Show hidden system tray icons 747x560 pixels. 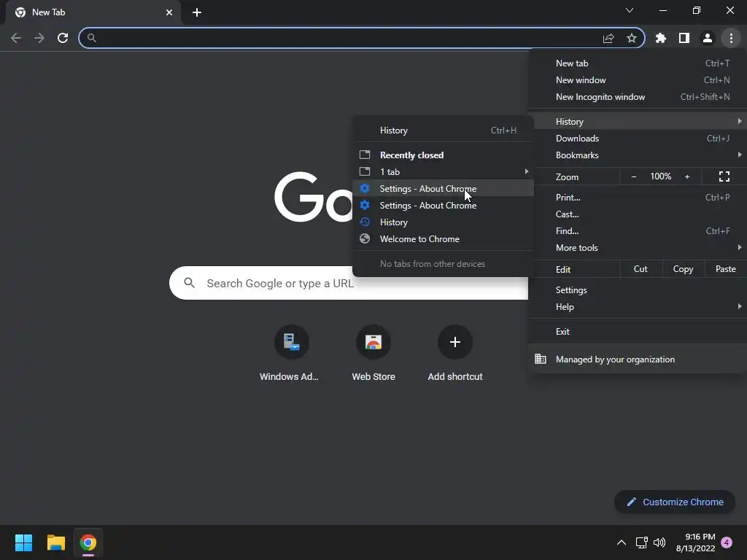622,542
